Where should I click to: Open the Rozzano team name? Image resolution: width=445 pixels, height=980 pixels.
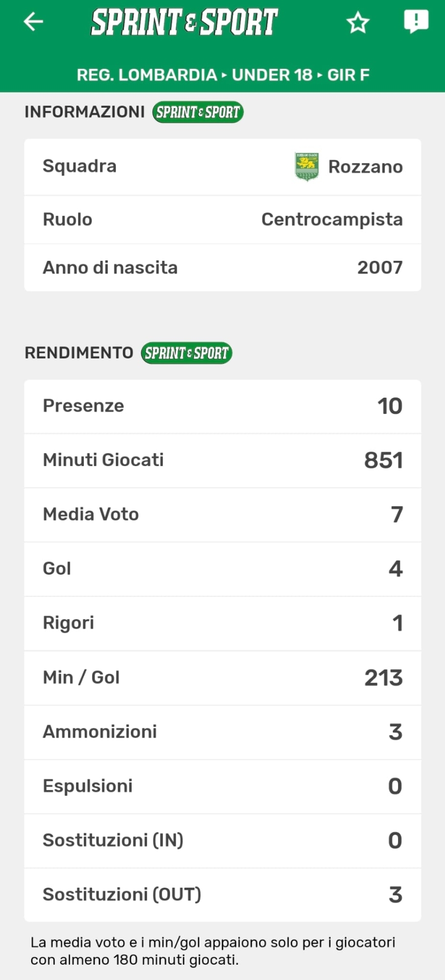pyautogui.click(x=365, y=166)
